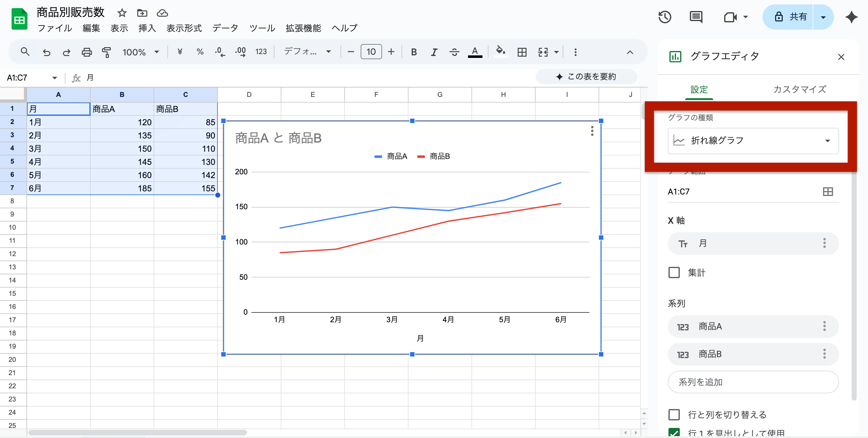
Task: Enable the 集計 checkbox
Action: click(x=674, y=273)
